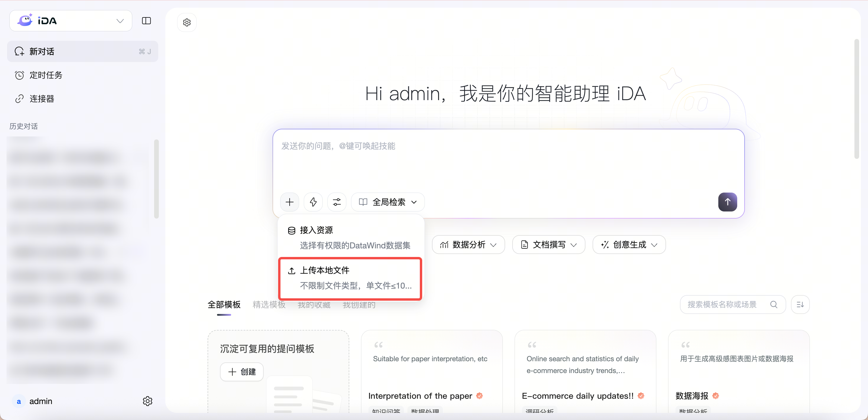Click the history list scrollbar
This screenshot has width=868, height=420.
[156, 179]
